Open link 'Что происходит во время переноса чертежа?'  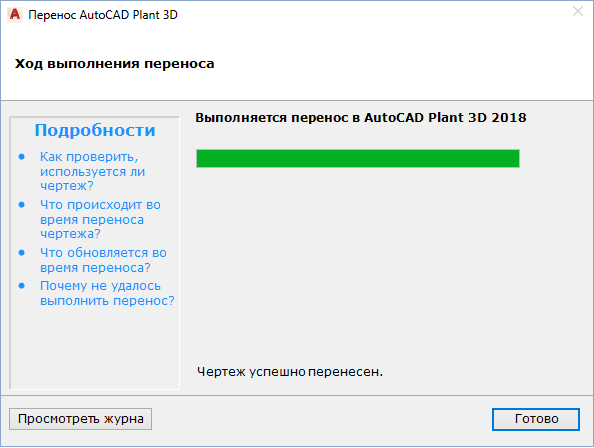(100, 219)
